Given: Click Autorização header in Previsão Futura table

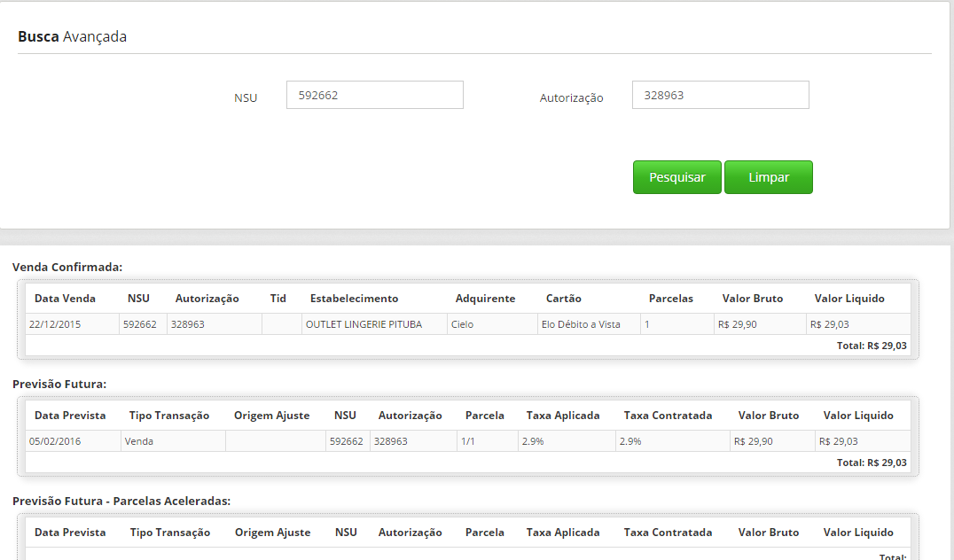Looking at the screenshot, I should click(x=411, y=416).
